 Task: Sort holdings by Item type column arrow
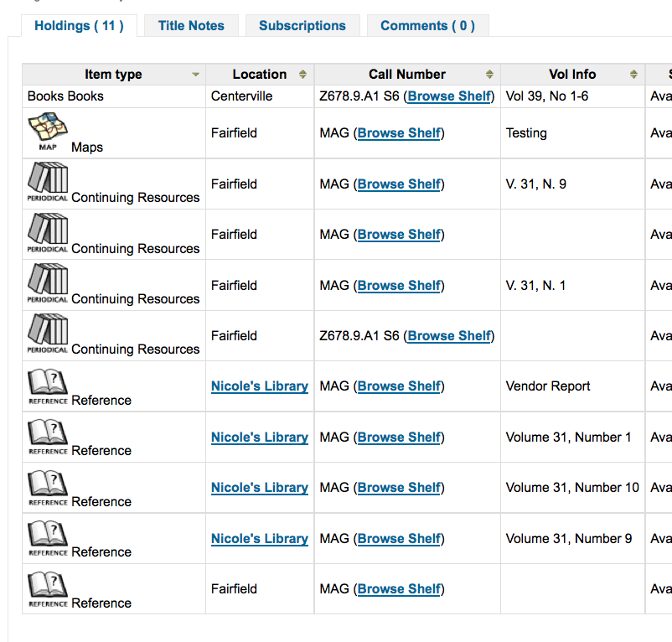point(196,75)
